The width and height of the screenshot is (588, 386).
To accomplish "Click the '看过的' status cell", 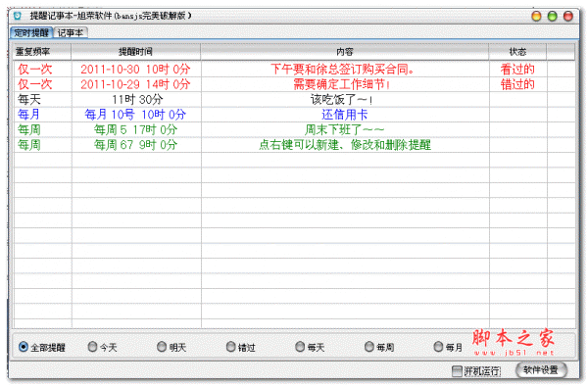I will [x=517, y=70].
